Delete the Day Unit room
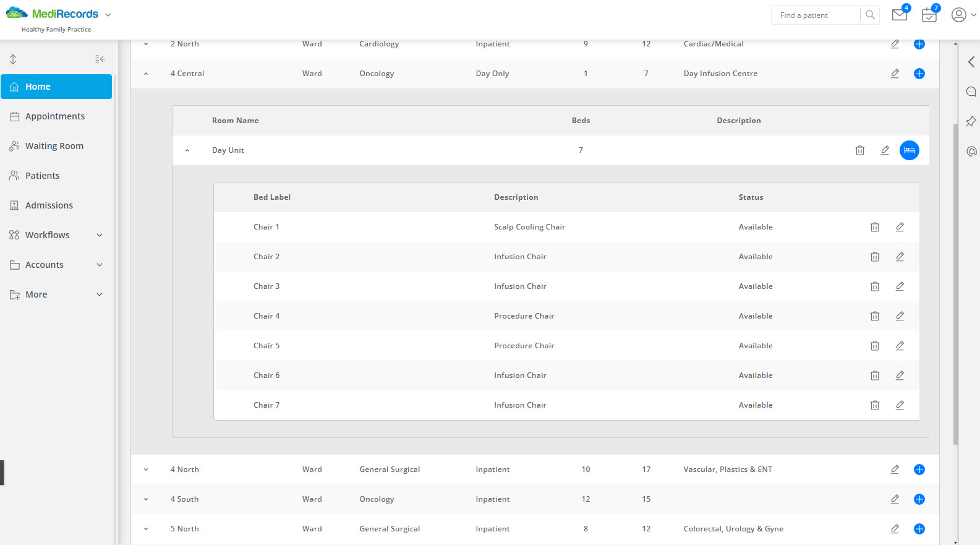Viewport: 980px width, 545px height. 859,150
